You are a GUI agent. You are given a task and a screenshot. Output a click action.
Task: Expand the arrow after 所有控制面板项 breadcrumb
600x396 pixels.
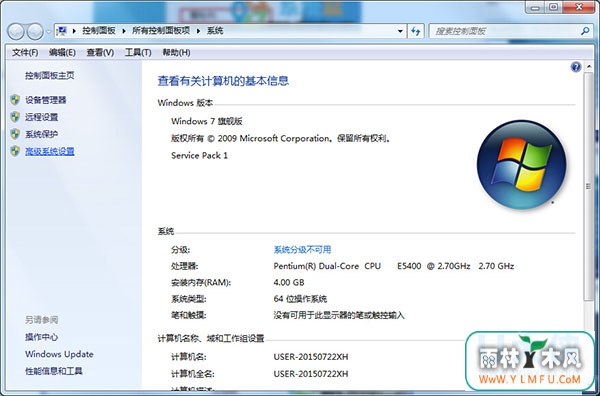coord(199,31)
